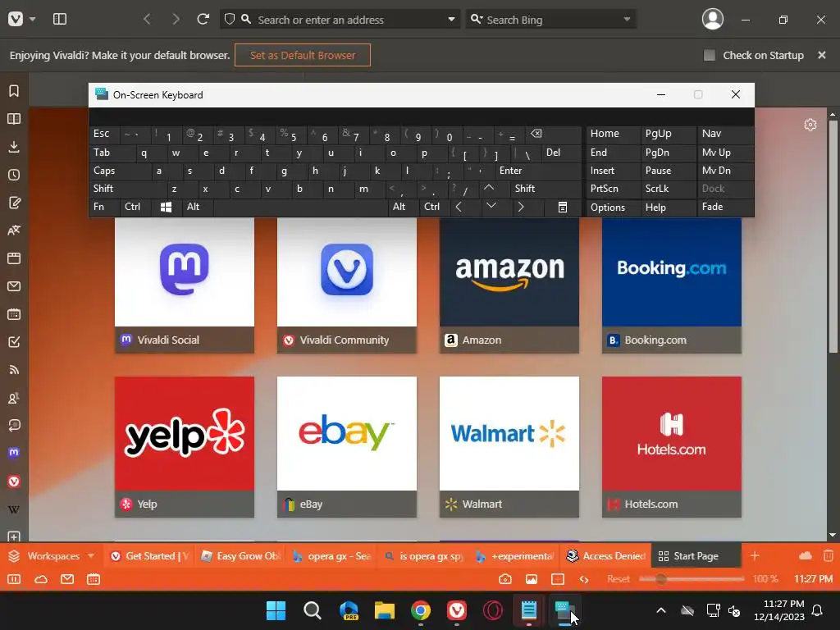
Task: Open the Vivaldi main menu logo
Action: pos(16,20)
